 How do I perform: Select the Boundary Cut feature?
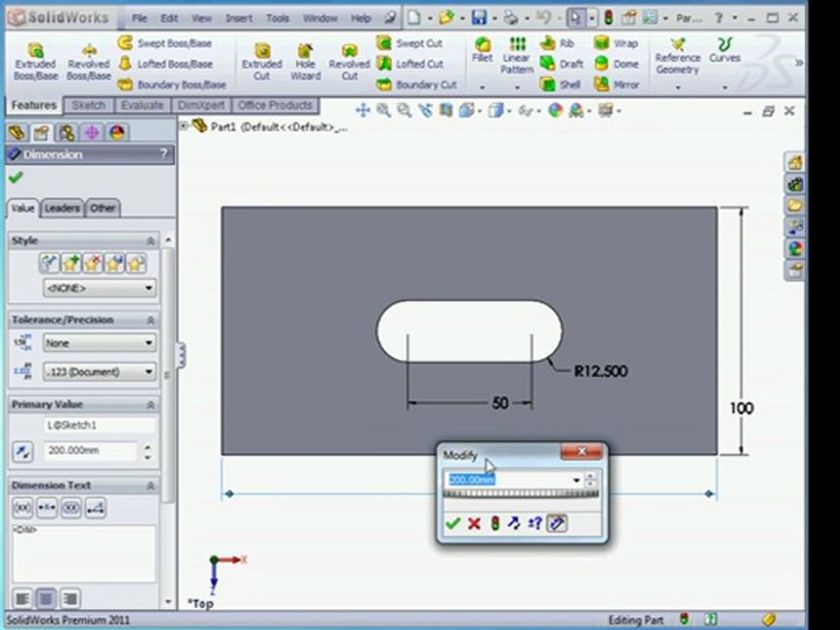[416, 85]
